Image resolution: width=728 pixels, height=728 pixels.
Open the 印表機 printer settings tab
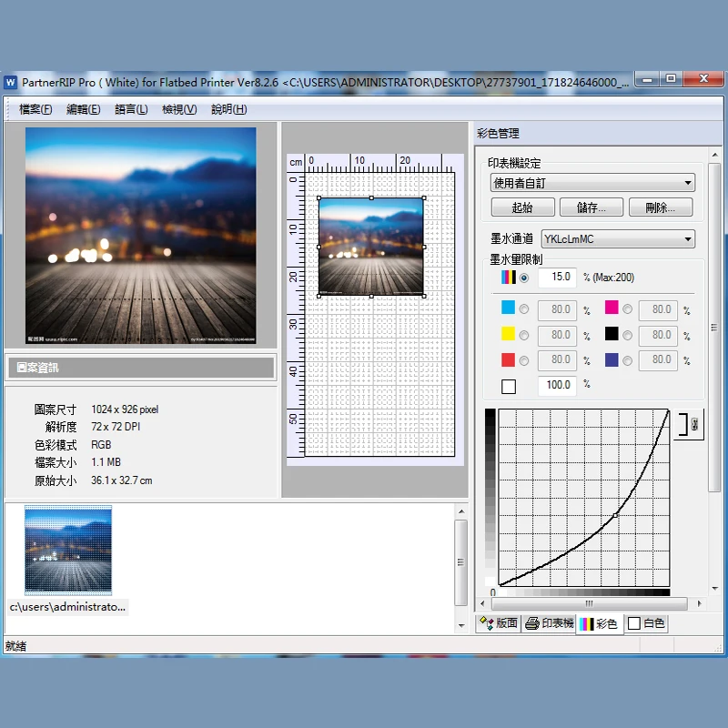pyautogui.click(x=550, y=623)
